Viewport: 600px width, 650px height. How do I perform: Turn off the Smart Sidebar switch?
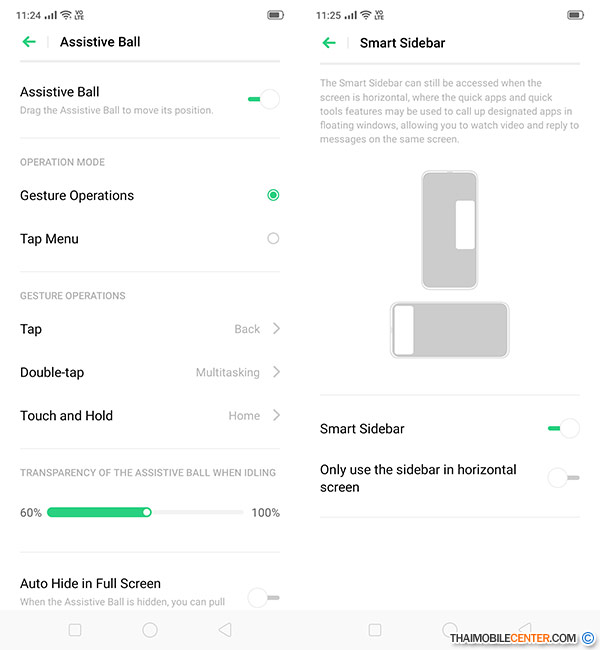tap(564, 428)
